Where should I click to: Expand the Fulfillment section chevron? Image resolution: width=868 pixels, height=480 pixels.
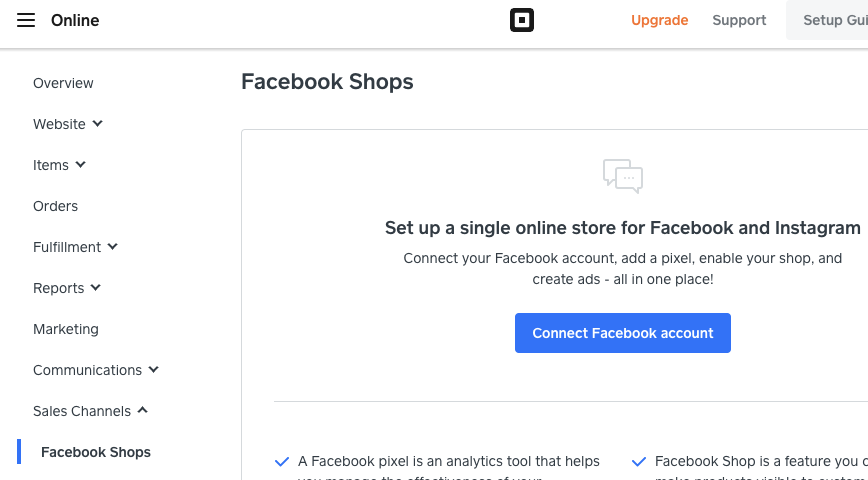coord(113,247)
